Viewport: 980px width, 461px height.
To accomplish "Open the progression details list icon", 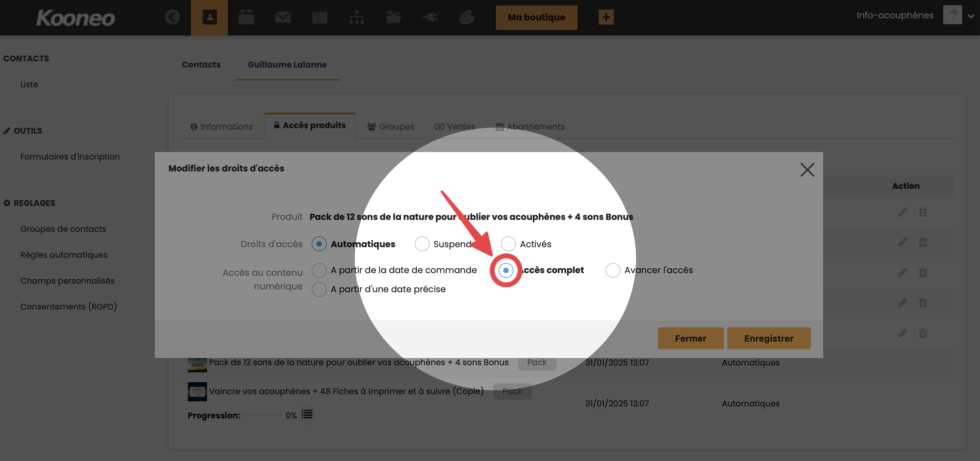I will [x=307, y=414].
